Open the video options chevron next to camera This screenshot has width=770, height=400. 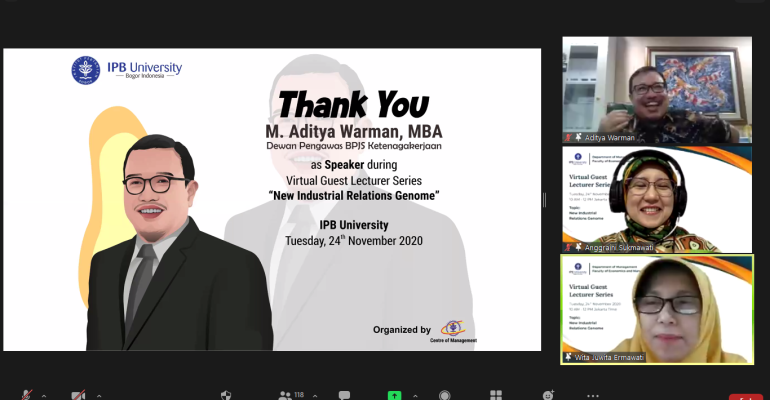(99, 396)
